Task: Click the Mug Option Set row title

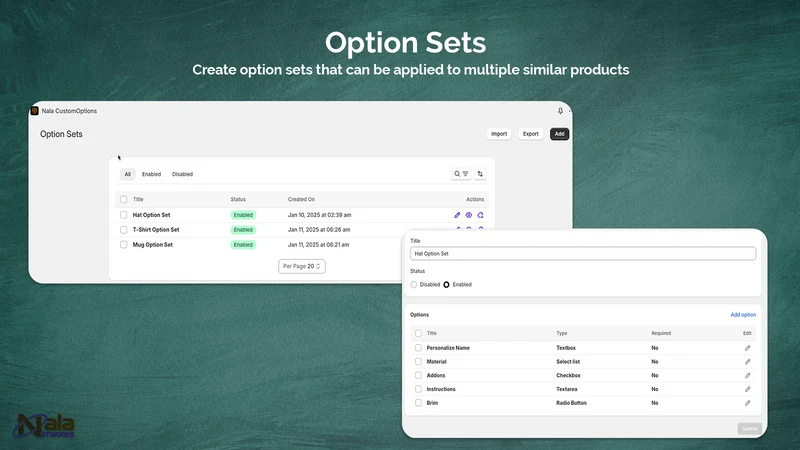Action: pos(153,245)
